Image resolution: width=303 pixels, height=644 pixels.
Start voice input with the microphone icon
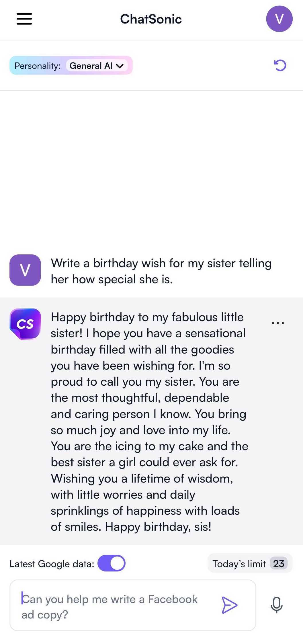[277, 605]
